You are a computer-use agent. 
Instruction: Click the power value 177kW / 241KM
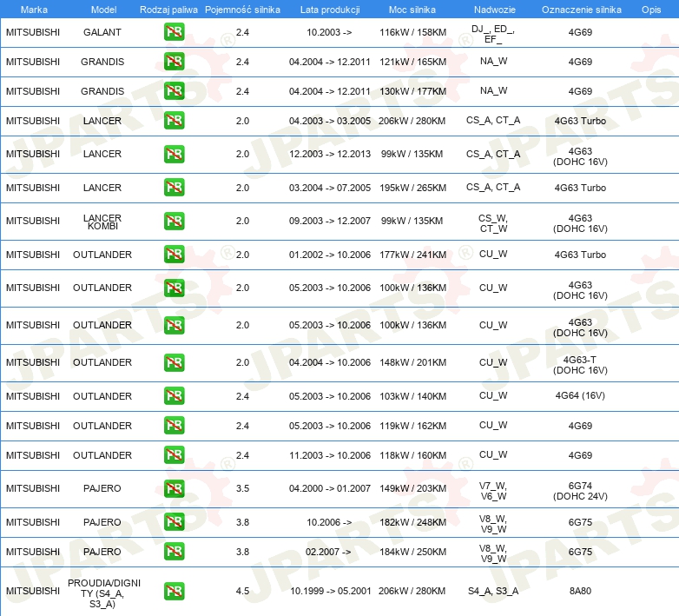click(x=412, y=255)
